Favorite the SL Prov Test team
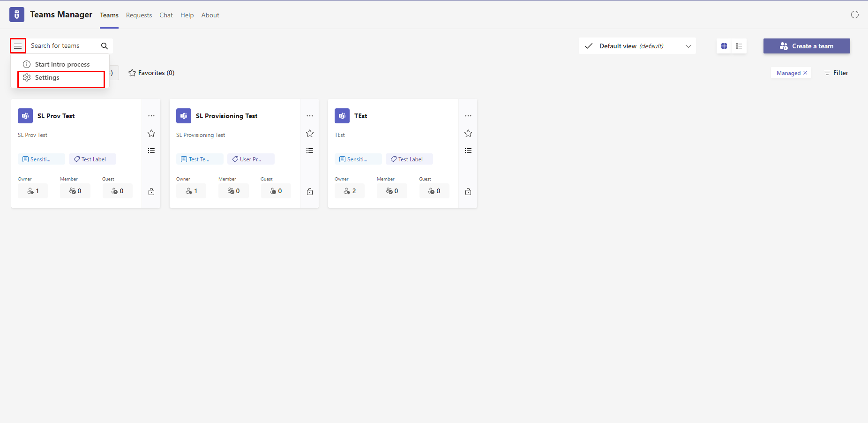Screen dimensions: 868x423 point(151,133)
